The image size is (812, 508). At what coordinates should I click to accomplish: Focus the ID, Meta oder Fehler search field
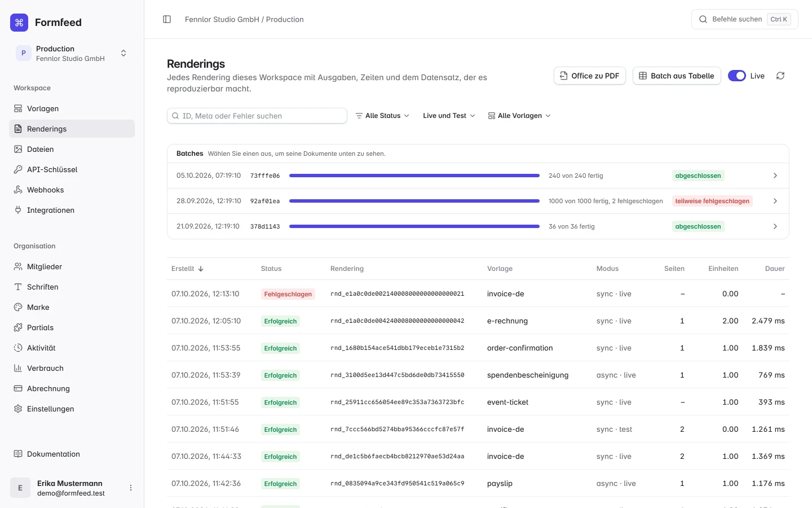coord(257,116)
